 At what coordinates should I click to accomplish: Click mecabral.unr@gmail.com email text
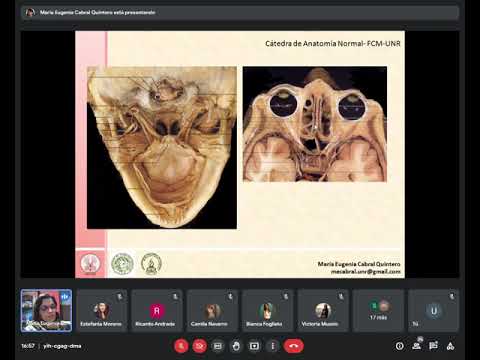point(366,272)
